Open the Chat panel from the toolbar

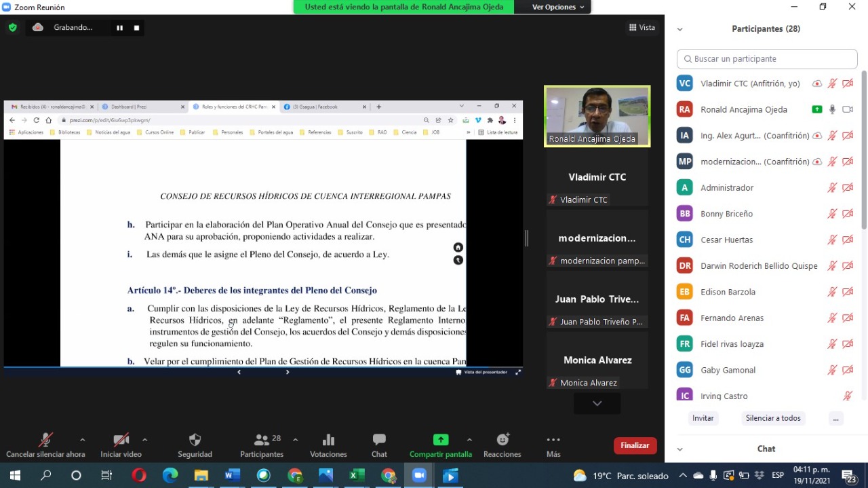tap(379, 445)
